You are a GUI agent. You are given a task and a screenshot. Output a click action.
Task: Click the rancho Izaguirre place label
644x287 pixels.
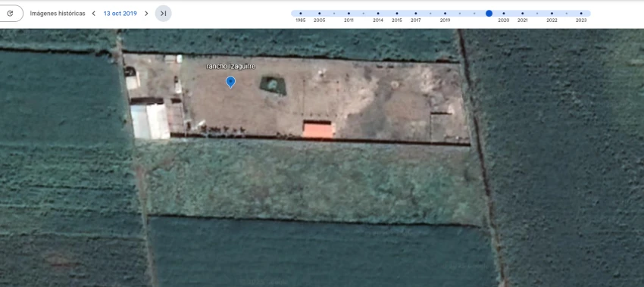point(231,67)
